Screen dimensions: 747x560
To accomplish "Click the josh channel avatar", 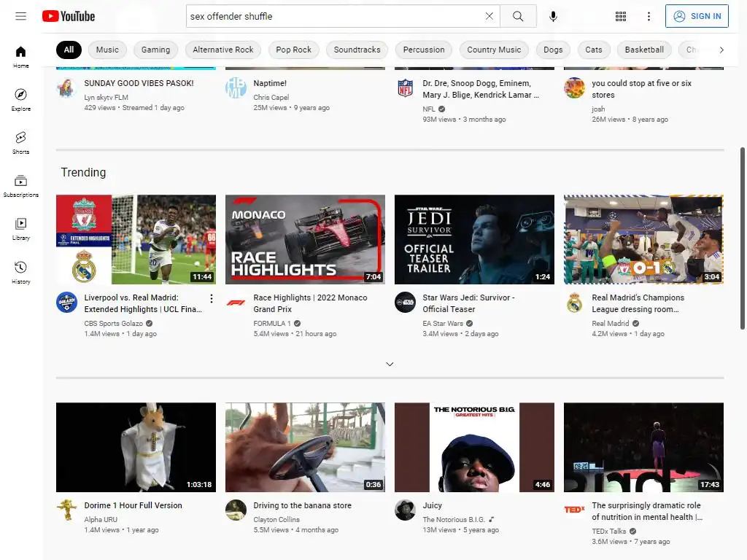I will point(575,87).
